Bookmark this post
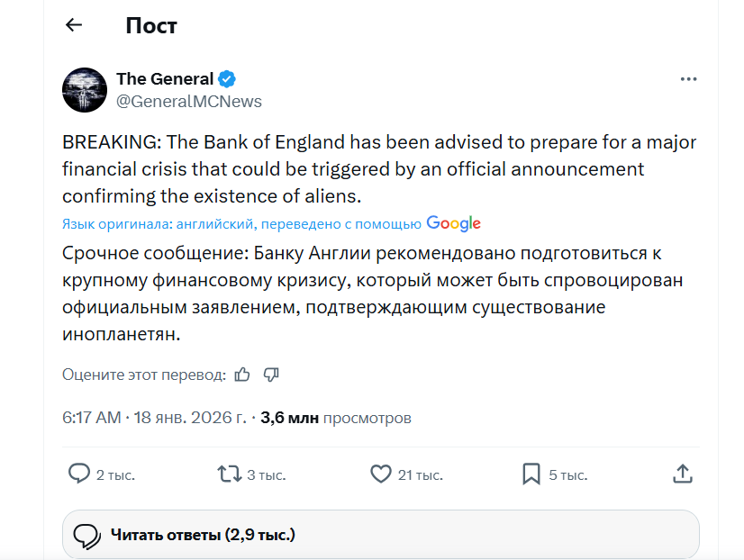The width and height of the screenshot is (744, 560). pyautogui.click(x=531, y=474)
